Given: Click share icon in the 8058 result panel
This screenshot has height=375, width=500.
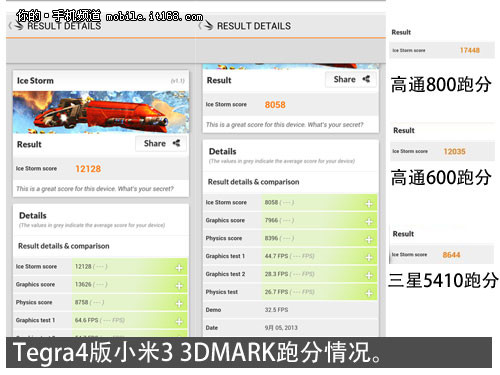Looking at the screenshot, I should [366, 79].
